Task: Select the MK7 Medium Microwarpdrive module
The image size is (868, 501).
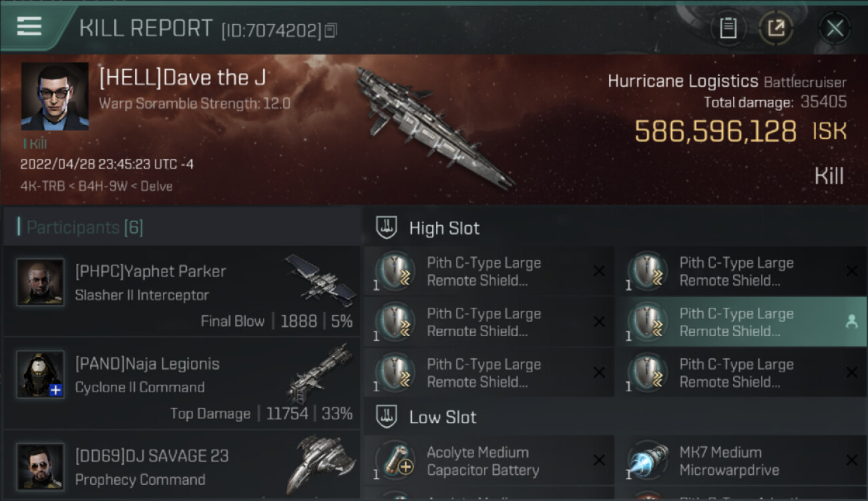Action: [741, 461]
